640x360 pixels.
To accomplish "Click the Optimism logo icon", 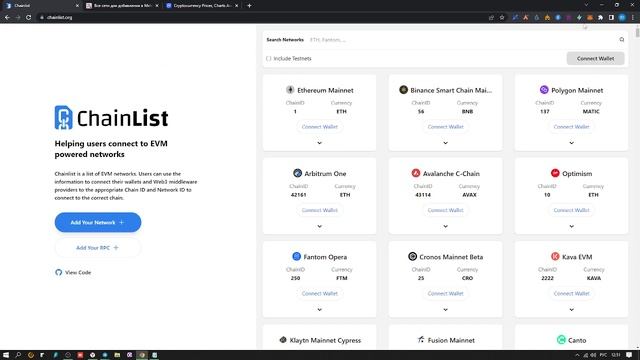I will 555,173.
